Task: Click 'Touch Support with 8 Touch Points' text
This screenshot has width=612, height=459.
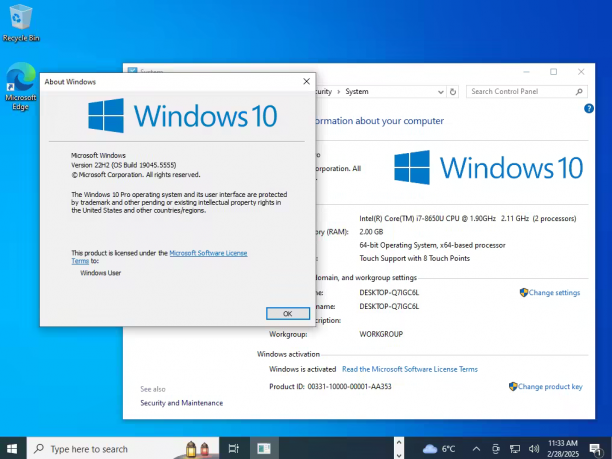Action: pyautogui.click(x=415, y=258)
